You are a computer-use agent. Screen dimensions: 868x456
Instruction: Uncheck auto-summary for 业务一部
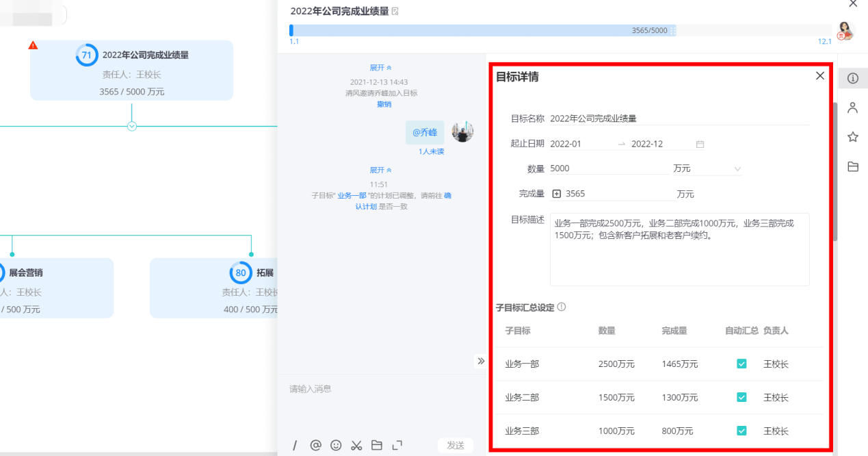(x=741, y=364)
